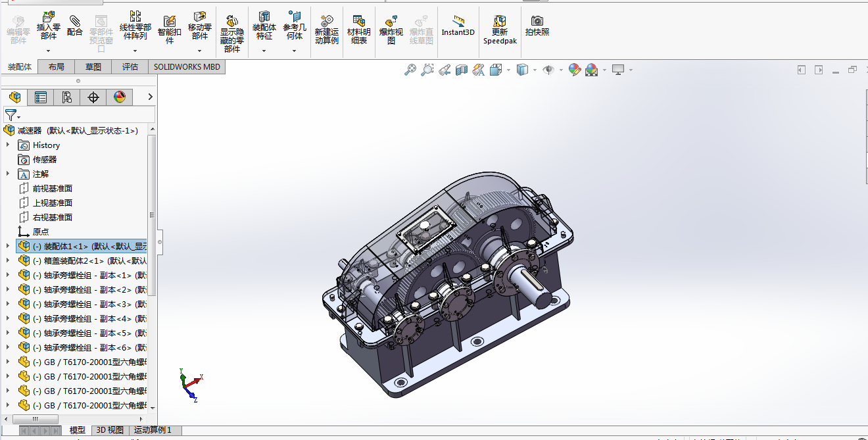The image size is (868, 440).
Task: Click the Zoom to Fit magnifier icon
Action: tap(410, 69)
